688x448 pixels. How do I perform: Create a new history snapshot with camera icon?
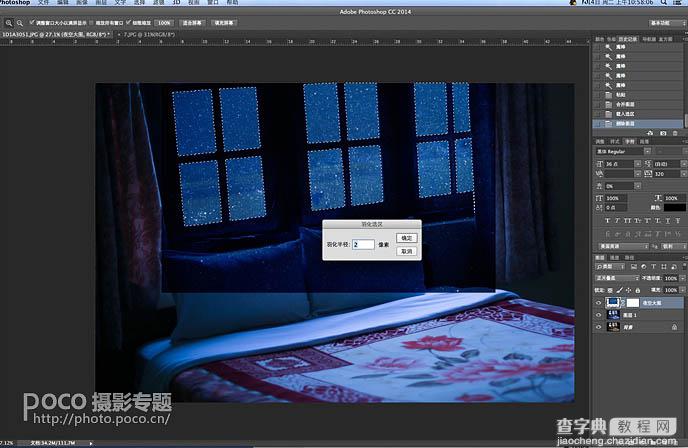pos(663,133)
